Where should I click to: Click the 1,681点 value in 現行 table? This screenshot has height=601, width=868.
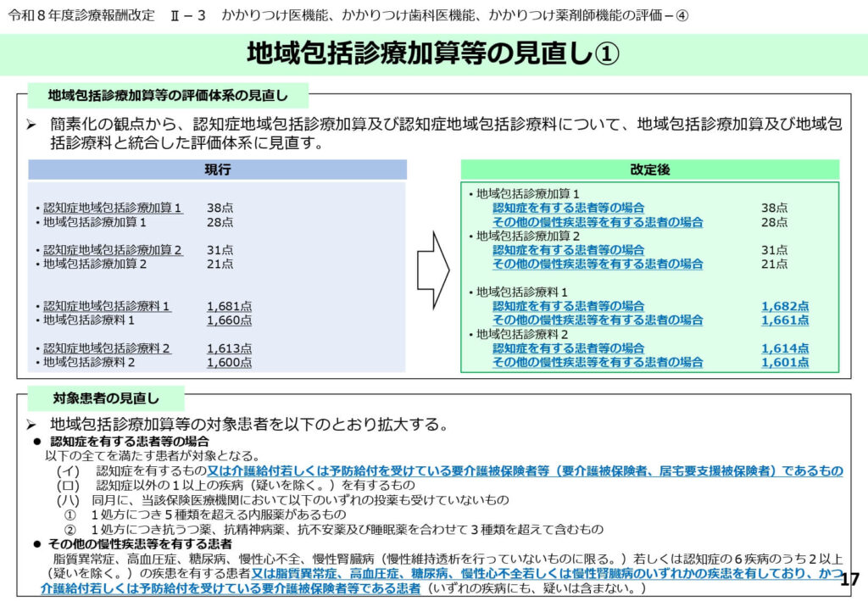coord(229,306)
